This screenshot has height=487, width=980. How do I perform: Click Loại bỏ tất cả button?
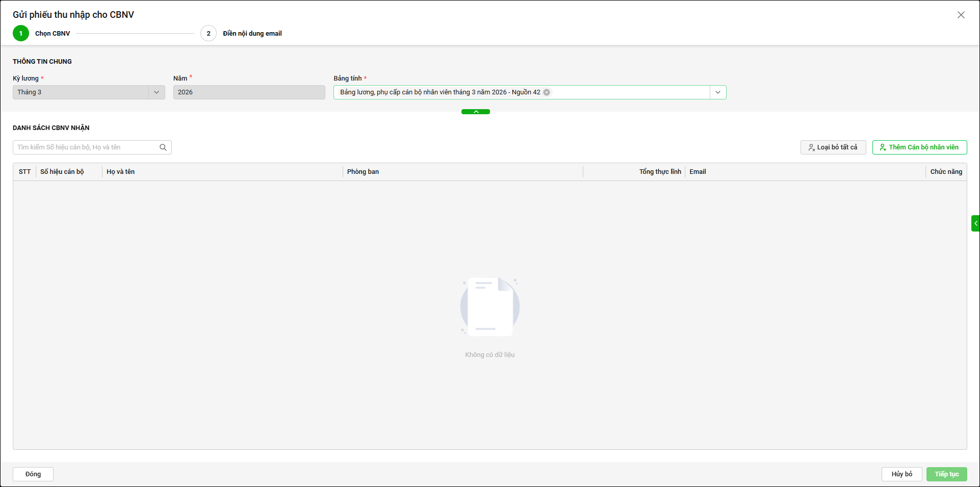point(833,147)
